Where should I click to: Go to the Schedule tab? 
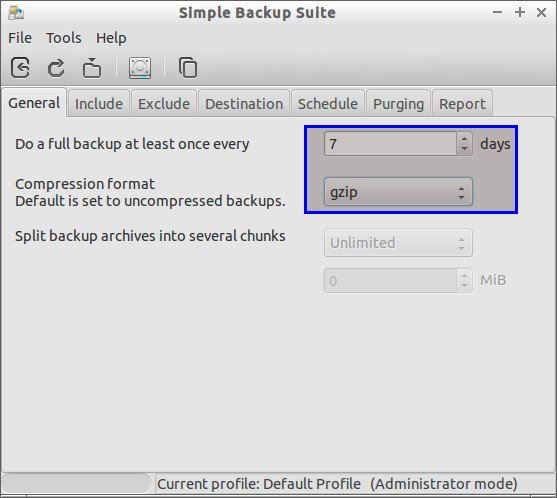[328, 104]
